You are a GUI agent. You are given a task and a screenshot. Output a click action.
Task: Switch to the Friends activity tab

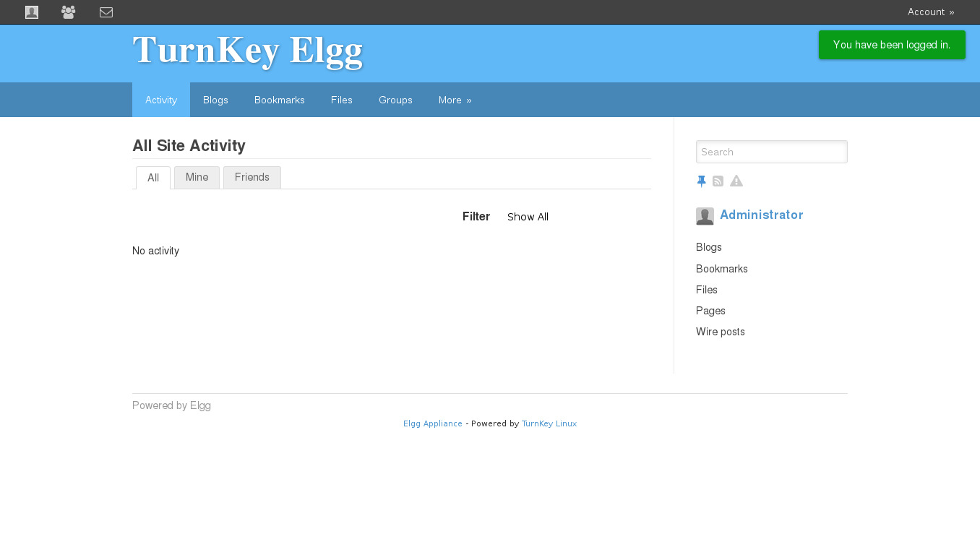(x=252, y=178)
